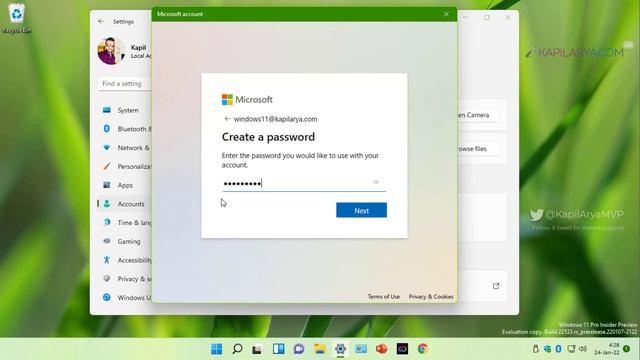Click the Settings gear taskbar icon
The width and height of the screenshot is (640, 360).
pyautogui.click(x=340, y=349)
